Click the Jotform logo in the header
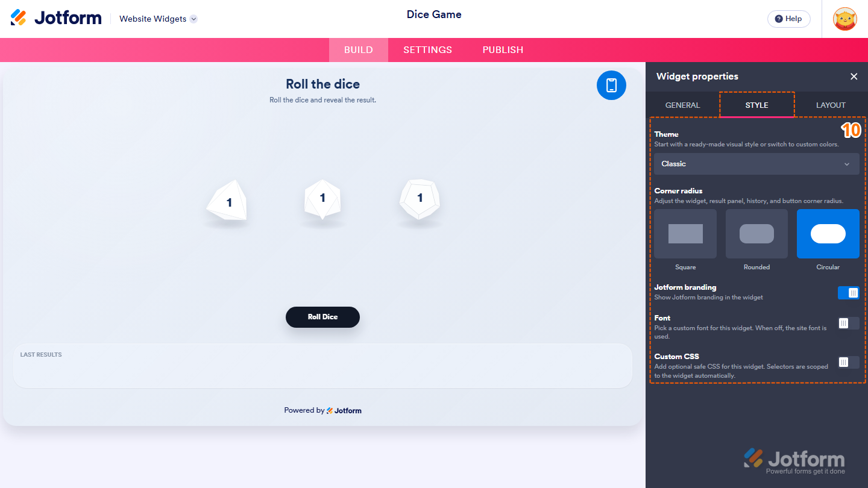Viewport: 868px width, 488px height. pos(56,18)
